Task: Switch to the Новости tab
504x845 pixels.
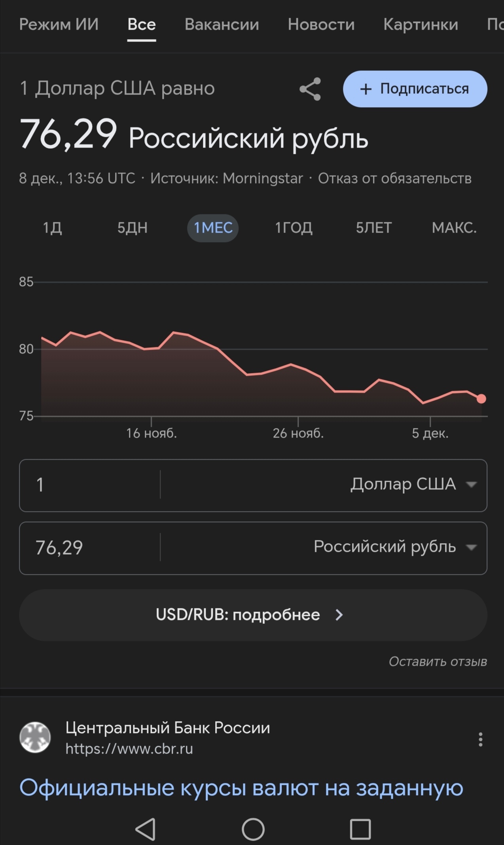Action: [321, 25]
